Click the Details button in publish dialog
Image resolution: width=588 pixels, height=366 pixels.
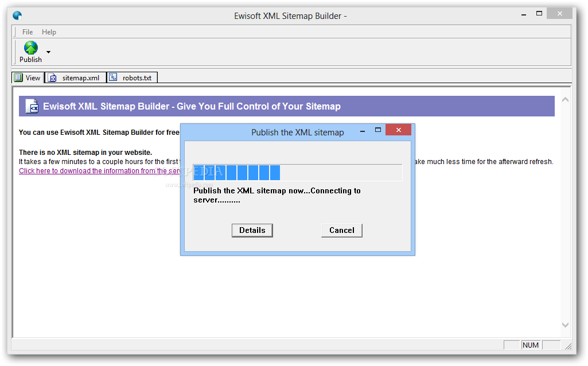[x=252, y=230]
